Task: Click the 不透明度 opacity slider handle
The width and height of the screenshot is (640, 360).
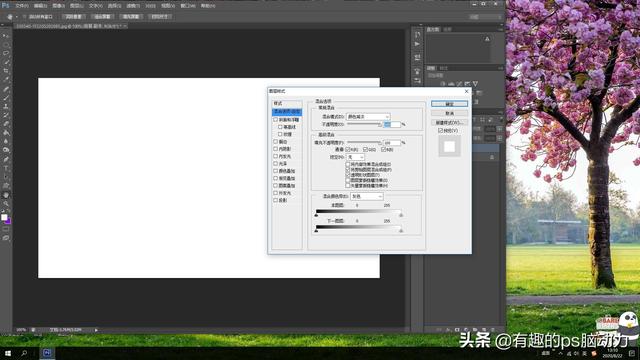Action: click(x=380, y=125)
